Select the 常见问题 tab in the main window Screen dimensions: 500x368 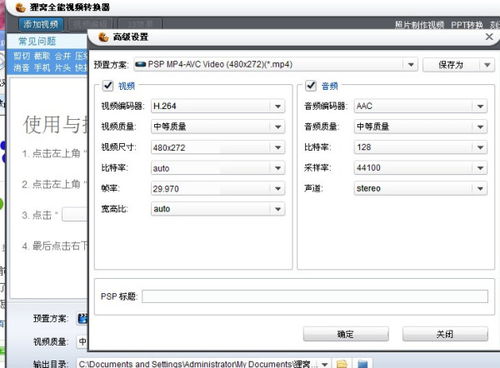[37, 41]
